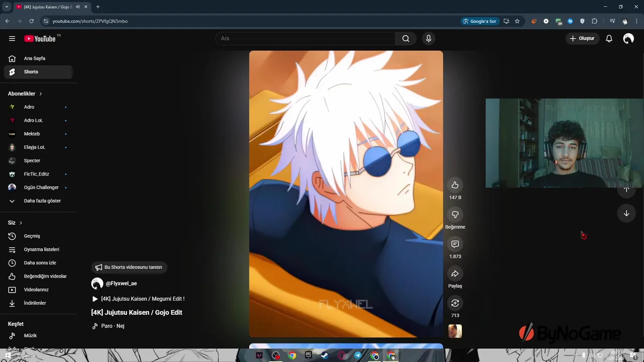Expand the Abonelikler section
Screen dimensions: 644x362
click(x=25, y=94)
